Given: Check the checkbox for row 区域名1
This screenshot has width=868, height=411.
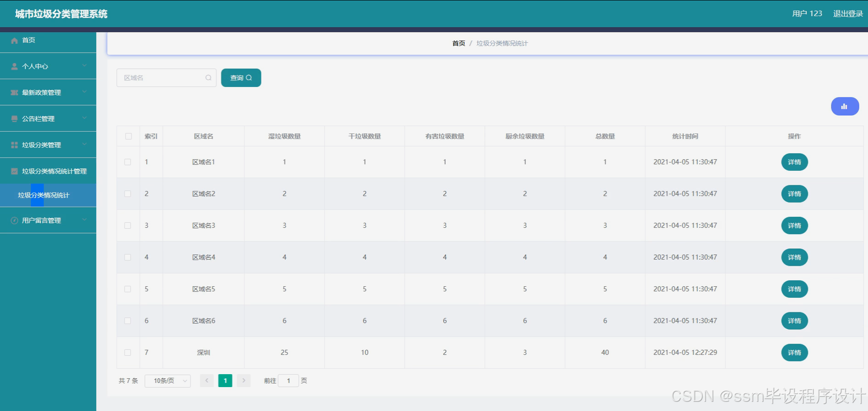Looking at the screenshot, I should (128, 162).
